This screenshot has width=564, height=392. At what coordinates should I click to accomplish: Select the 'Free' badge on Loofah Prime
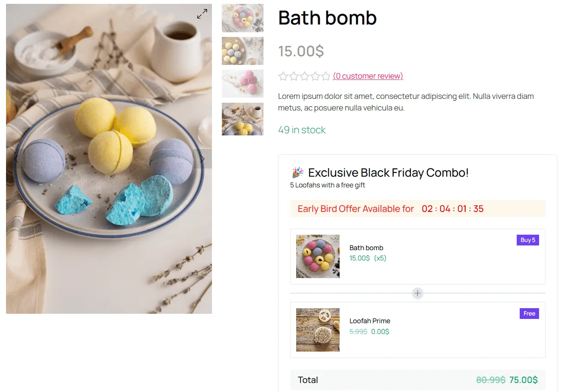click(529, 313)
